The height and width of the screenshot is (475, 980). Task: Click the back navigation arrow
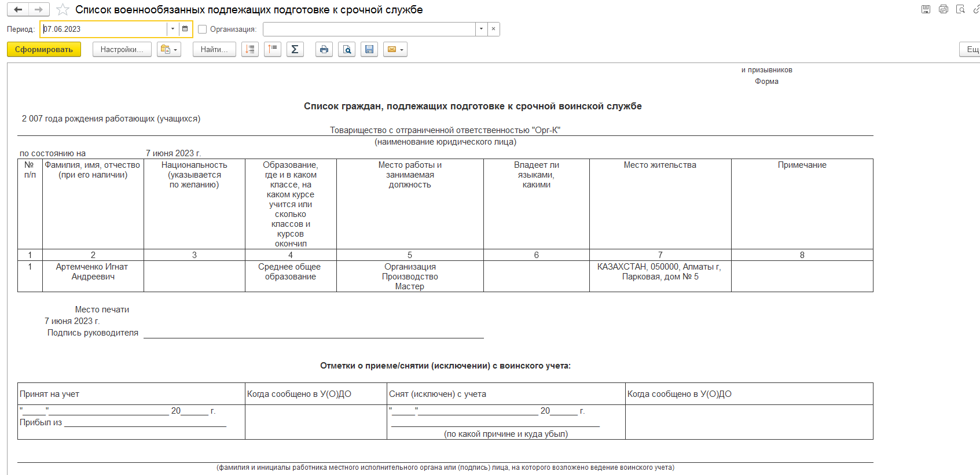pyautogui.click(x=18, y=9)
